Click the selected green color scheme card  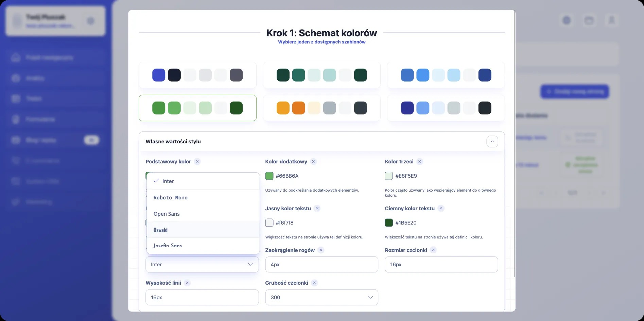pos(197,108)
